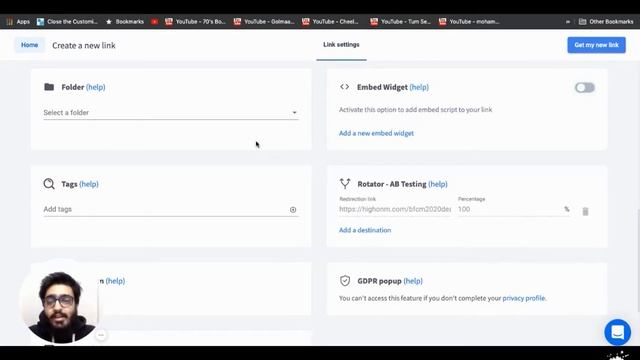Click the Link settings tab
Screen dimensions: 640x360
tap(341, 44)
